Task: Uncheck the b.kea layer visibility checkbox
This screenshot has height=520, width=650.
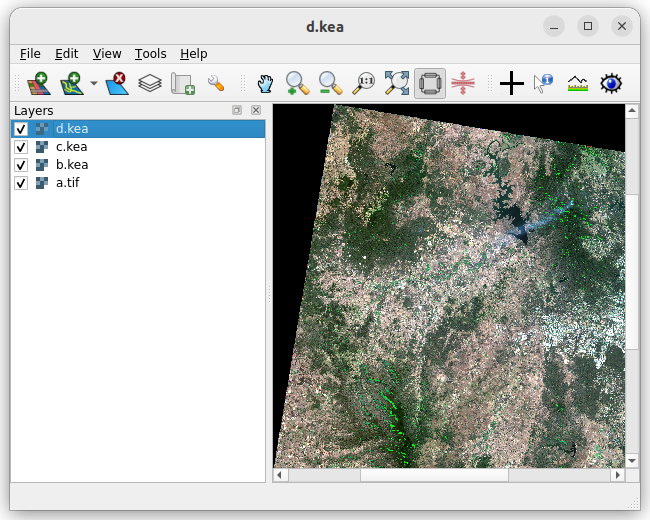Action: pos(21,165)
